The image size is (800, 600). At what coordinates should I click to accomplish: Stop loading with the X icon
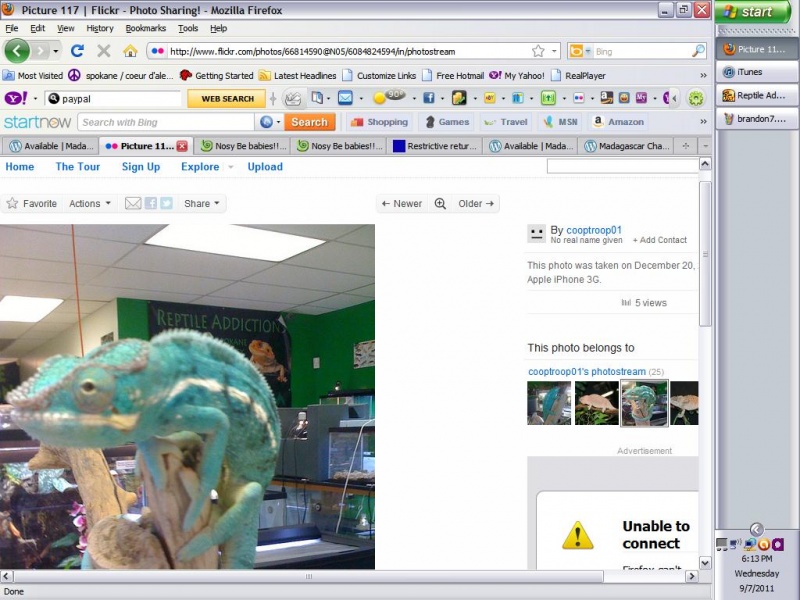[x=104, y=51]
